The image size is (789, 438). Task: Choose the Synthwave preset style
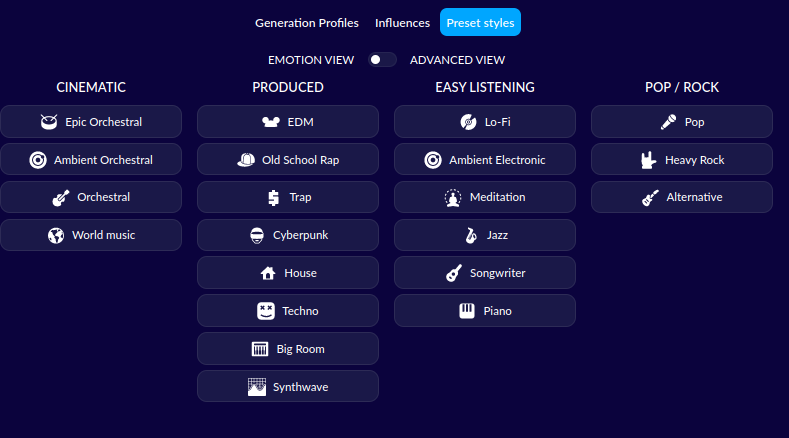pyautogui.click(x=288, y=386)
